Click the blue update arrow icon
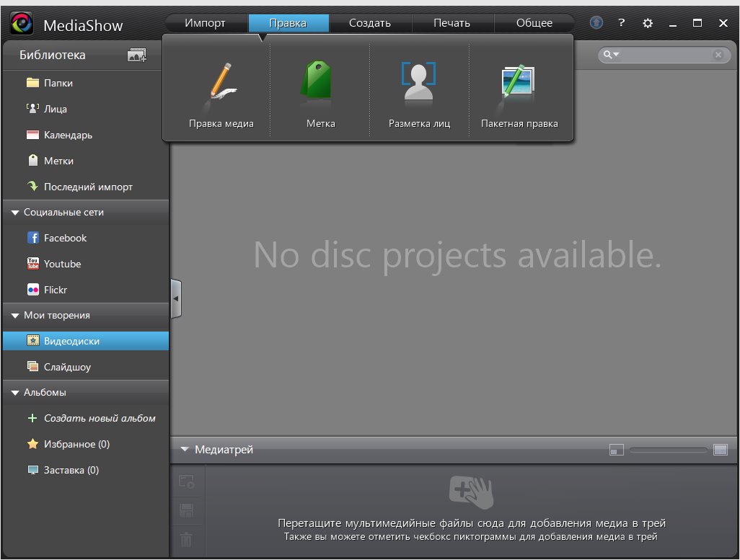The width and height of the screenshot is (740, 560). coord(596,23)
